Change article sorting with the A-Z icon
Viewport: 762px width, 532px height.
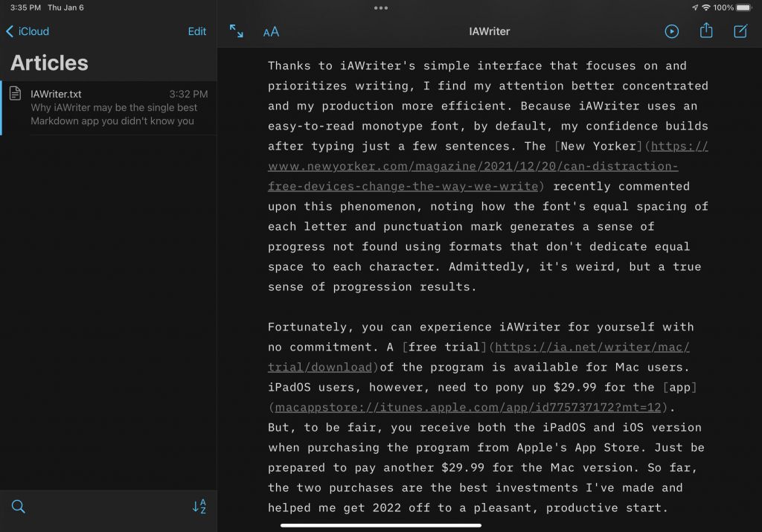[x=198, y=507]
